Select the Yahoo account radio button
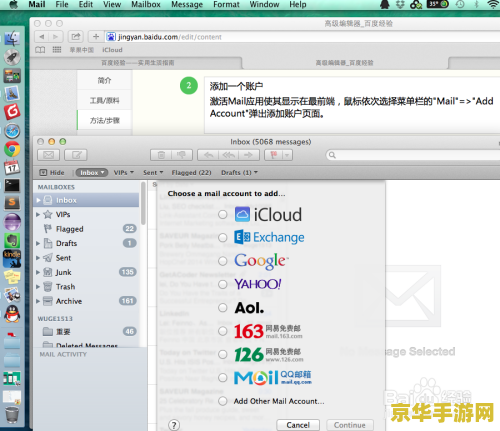Screen dimensions: 500x431 223,284
